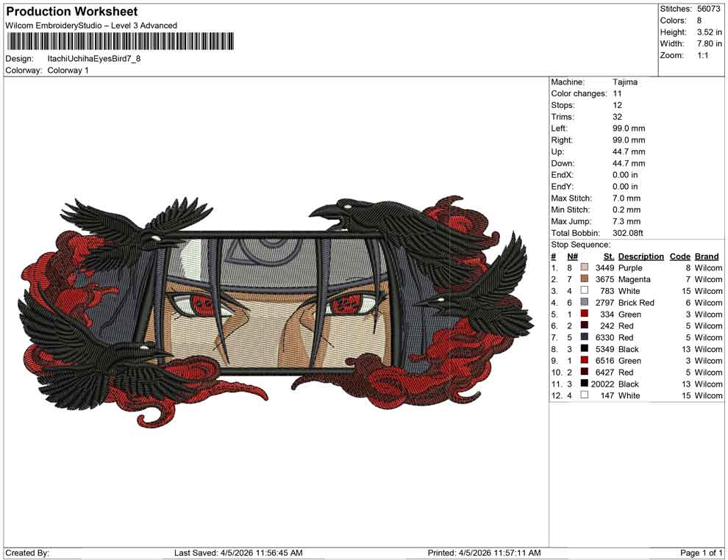The image size is (728, 560).
Task: Click stitch count 5349 in stop 8
Action: 605,349
